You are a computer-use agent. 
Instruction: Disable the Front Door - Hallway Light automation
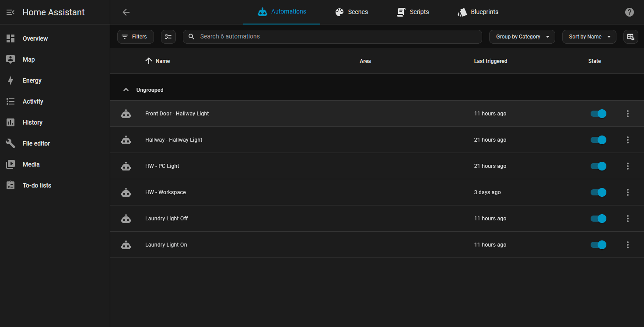tap(598, 114)
